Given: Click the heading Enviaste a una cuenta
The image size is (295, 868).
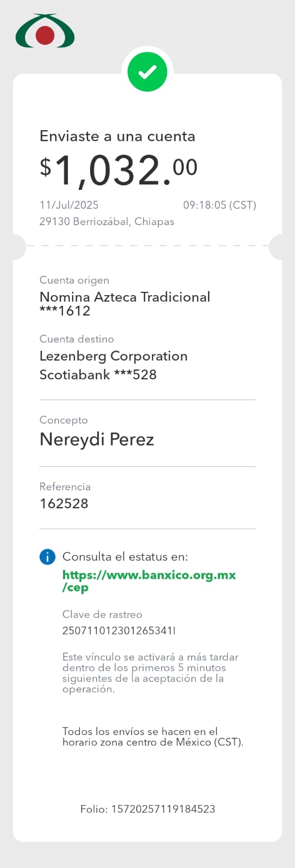Looking at the screenshot, I should (x=117, y=136).
